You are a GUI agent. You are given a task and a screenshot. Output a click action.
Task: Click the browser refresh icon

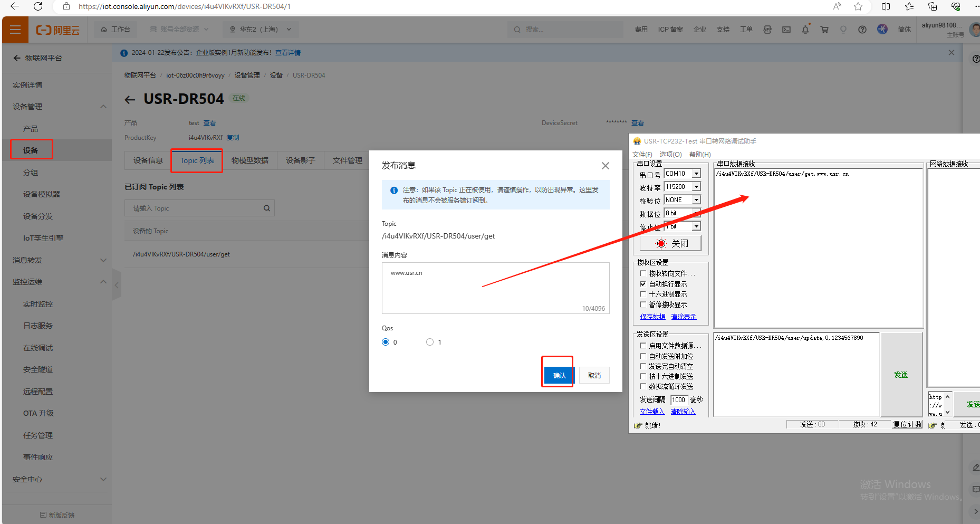tap(38, 6)
